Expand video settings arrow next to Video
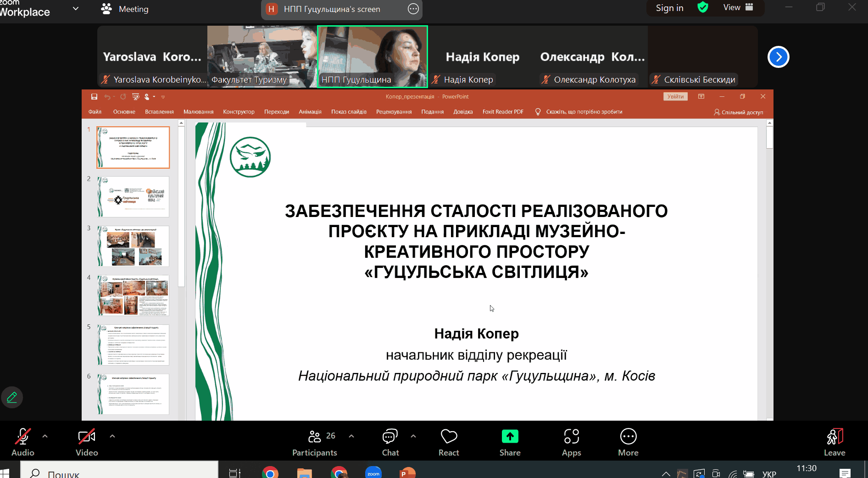Screen dimensions: 868x478 coord(112,436)
